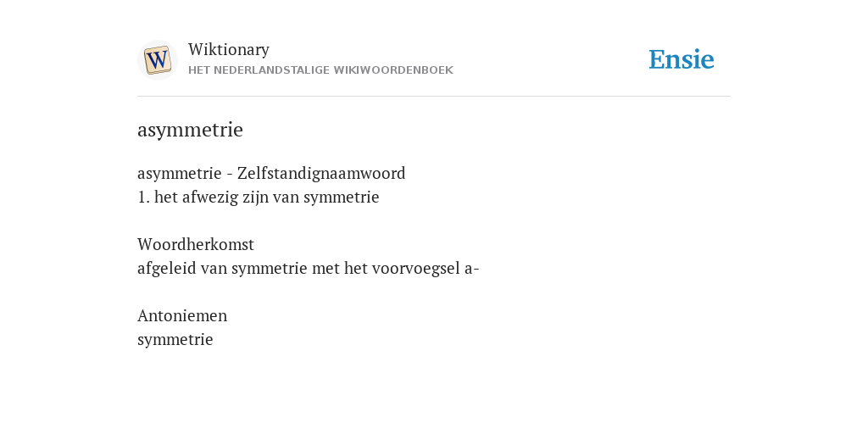Click the Wiktionary W tile logo icon
Viewport: 868px width, 434px height.
(x=157, y=60)
